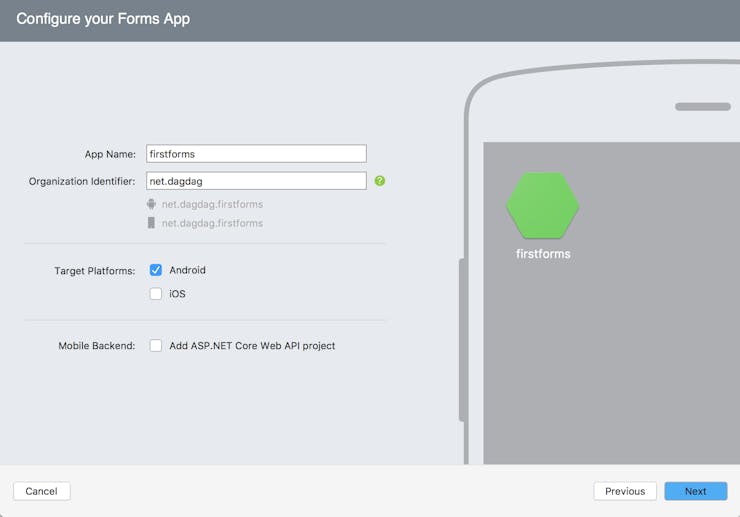Click the Add ASP.NET Core Web API project label
740x517 pixels.
(252, 346)
